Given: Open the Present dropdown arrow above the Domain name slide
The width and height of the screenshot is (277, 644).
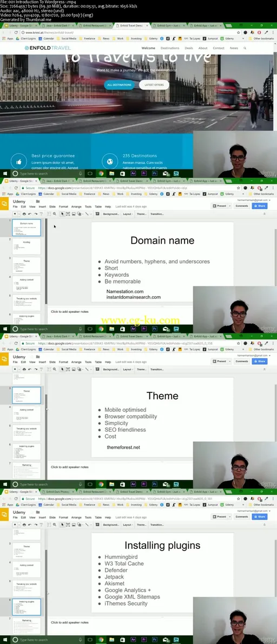Looking at the screenshot, I should pyautogui.click(x=229, y=206).
